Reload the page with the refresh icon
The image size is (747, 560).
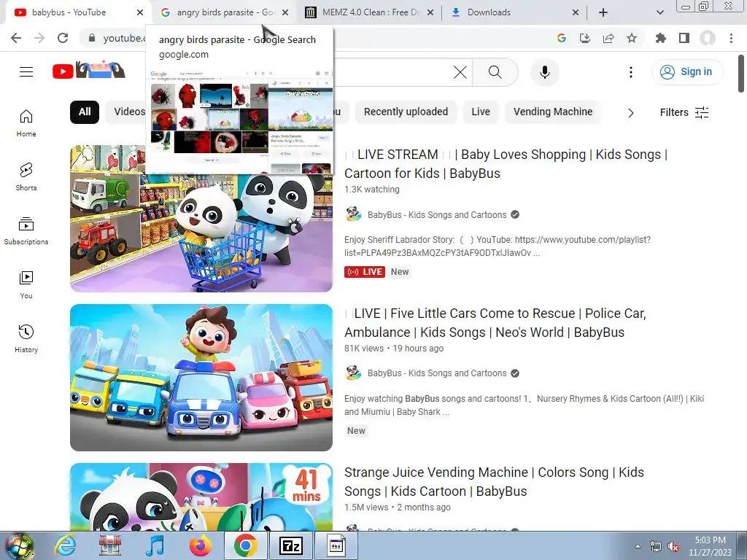tap(63, 38)
